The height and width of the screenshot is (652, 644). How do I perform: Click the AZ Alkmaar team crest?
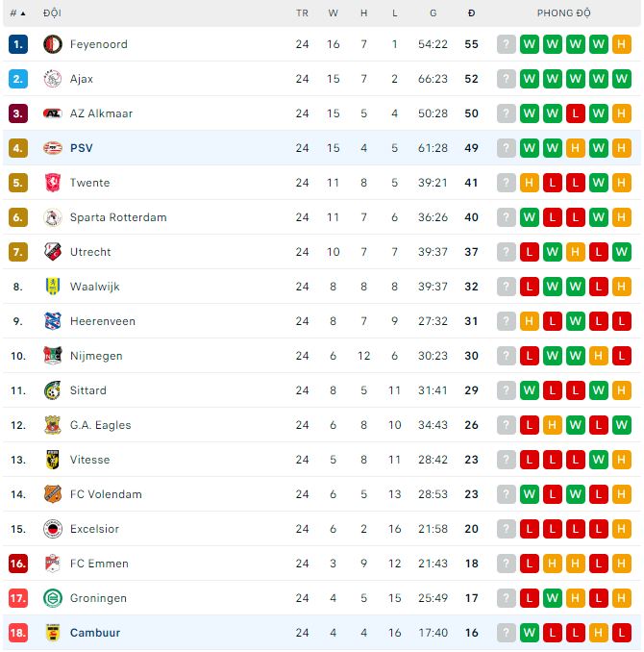(53, 113)
